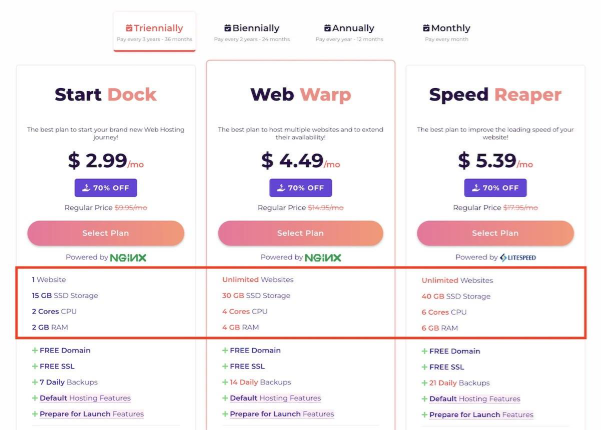Click the 70% OFF badge under Speed Reaper
The image size is (602, 430).
[495, 188]
